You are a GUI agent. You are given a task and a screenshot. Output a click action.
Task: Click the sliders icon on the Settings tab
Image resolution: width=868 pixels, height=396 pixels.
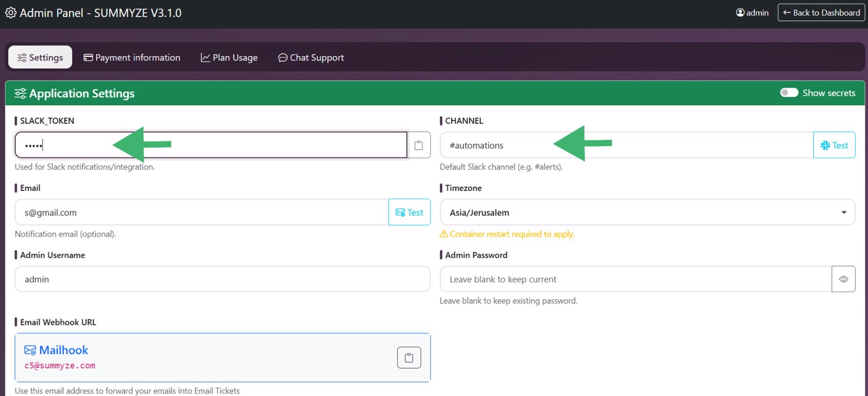[x=21, y=57]
